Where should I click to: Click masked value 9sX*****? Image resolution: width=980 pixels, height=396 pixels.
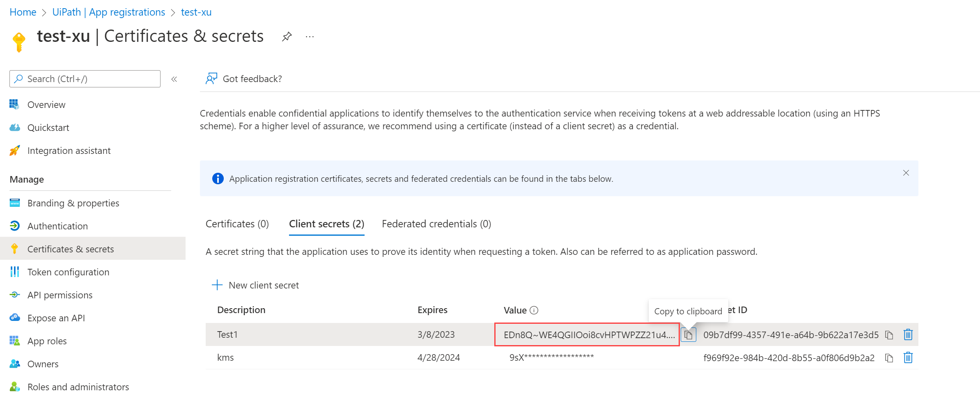click(552, 357)
